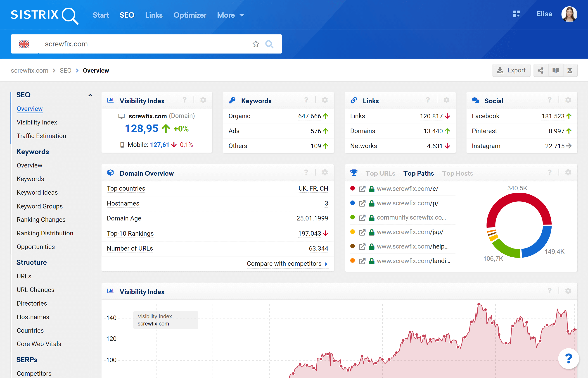Open settings gear on Top Paths box
This screenshot has height=378, width=588.
coord(568,172)
